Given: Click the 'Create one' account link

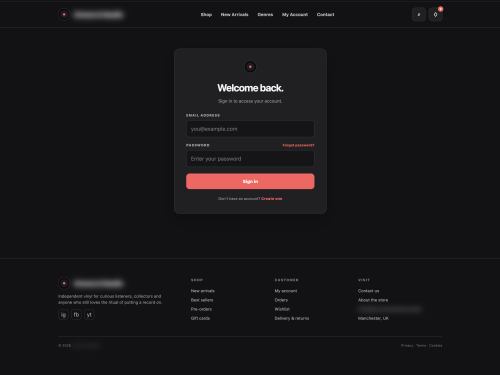Looking at the screenshot, I should 272,199.
